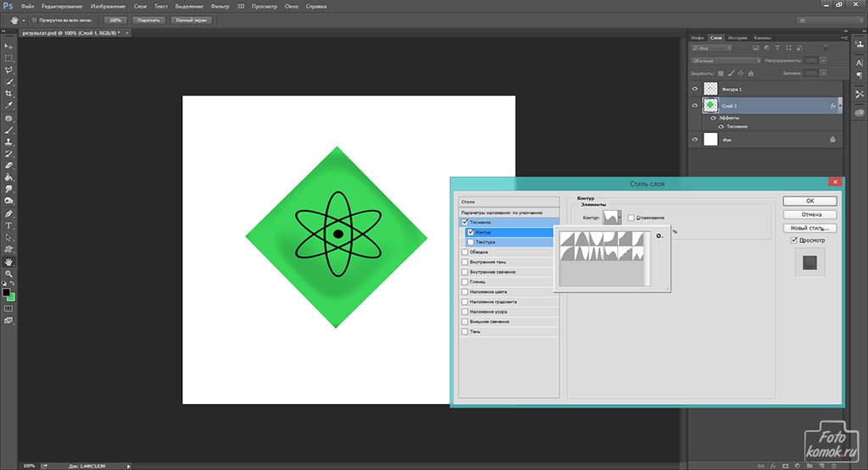Screen dimensions: 868x470
Task: Open the Creative Cloud Libraries panel icon
Action: point(860,113)
